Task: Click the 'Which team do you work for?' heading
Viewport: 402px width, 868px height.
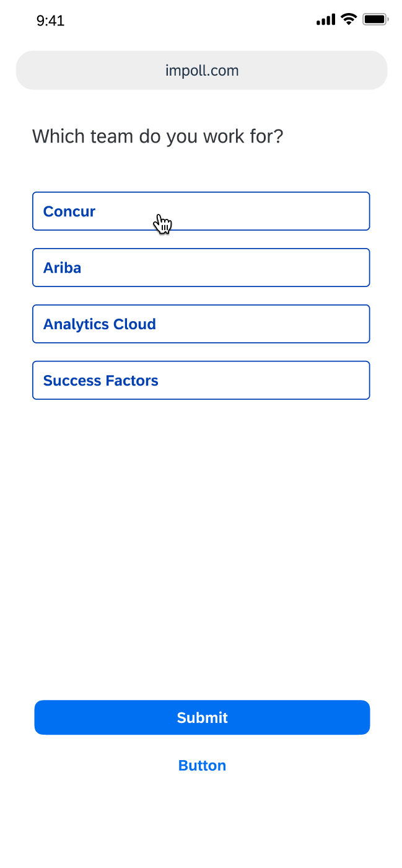Action: (157, 136)
